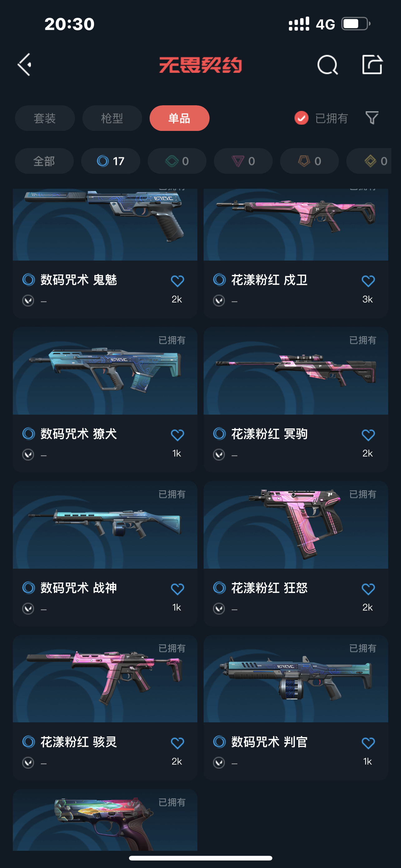Open the filter funnel icon
Viewport: 401px width, 868px height.
pos(372,118)
